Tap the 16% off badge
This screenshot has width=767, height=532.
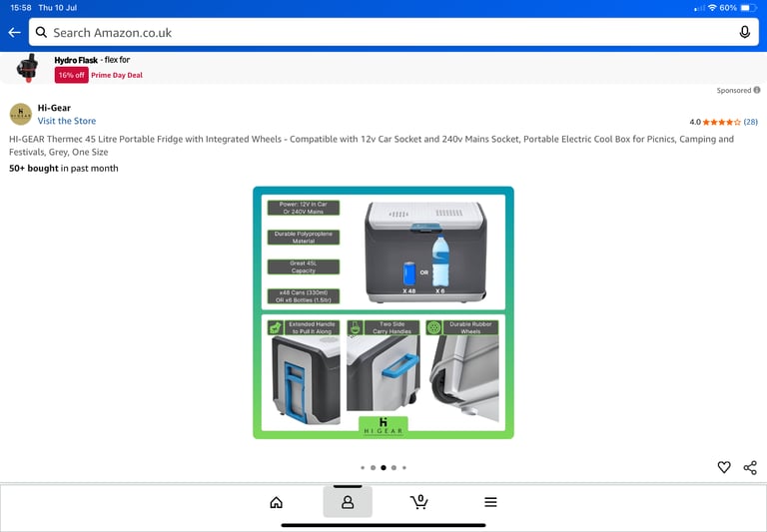[72, 75]
